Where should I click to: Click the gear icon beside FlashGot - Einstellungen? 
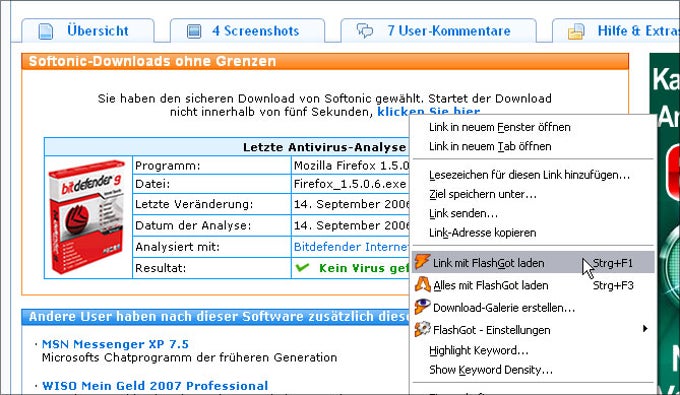point(422,329)
